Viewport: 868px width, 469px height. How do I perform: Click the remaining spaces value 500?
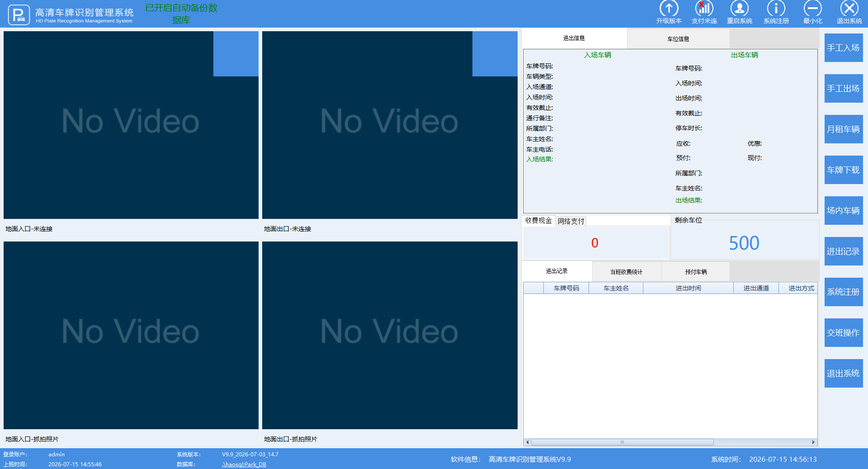pos(744,243)
